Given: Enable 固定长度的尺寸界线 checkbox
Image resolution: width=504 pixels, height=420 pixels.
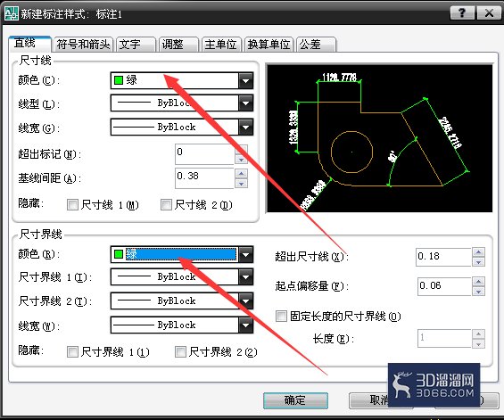Looking at the screenshot, I should click(x=281, y=317).
